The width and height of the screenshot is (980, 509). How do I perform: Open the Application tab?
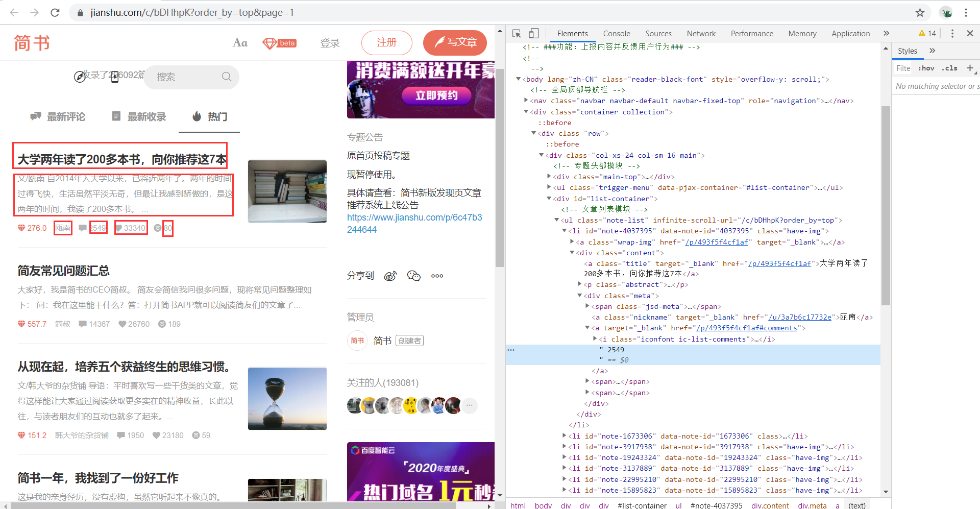[x=850, y=33]
